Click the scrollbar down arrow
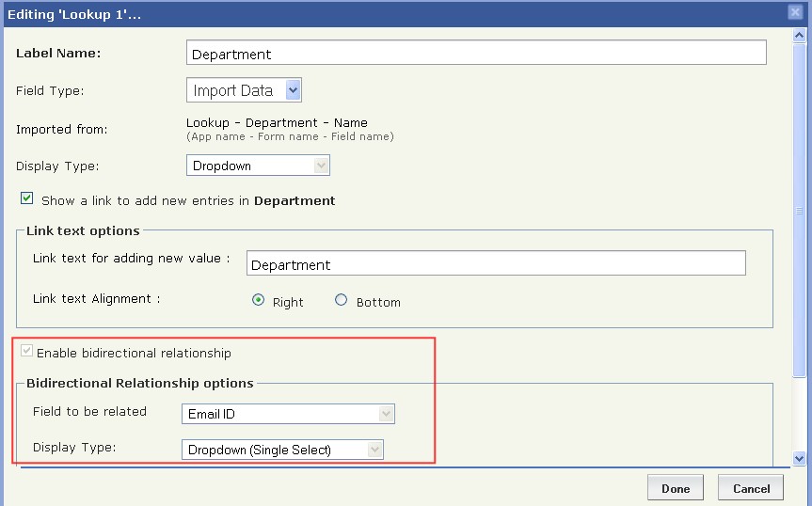This screenshot has height=506, width=812. [800, 458]
